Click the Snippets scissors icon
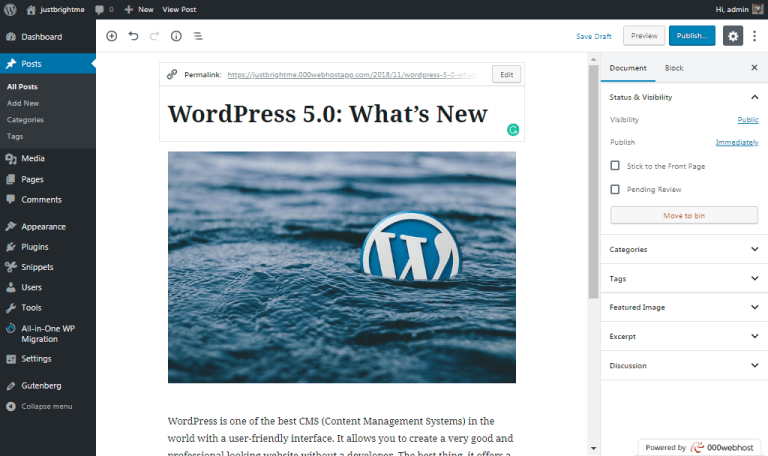 (11, 267)
